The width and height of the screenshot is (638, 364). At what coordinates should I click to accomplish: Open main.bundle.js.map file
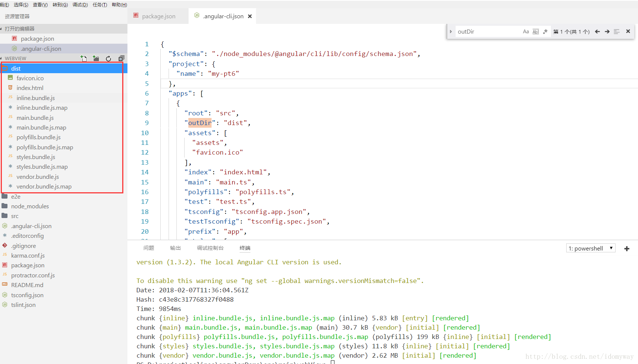tap(64, 127)
